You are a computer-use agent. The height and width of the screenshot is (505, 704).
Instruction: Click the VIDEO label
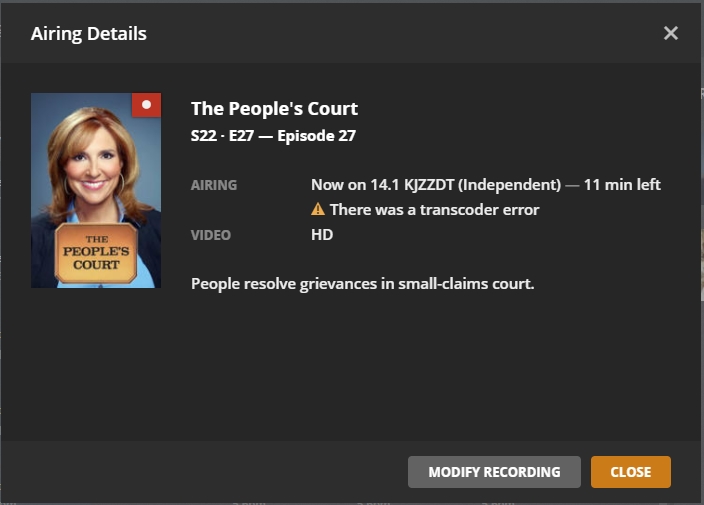click(x=211, y=235)
